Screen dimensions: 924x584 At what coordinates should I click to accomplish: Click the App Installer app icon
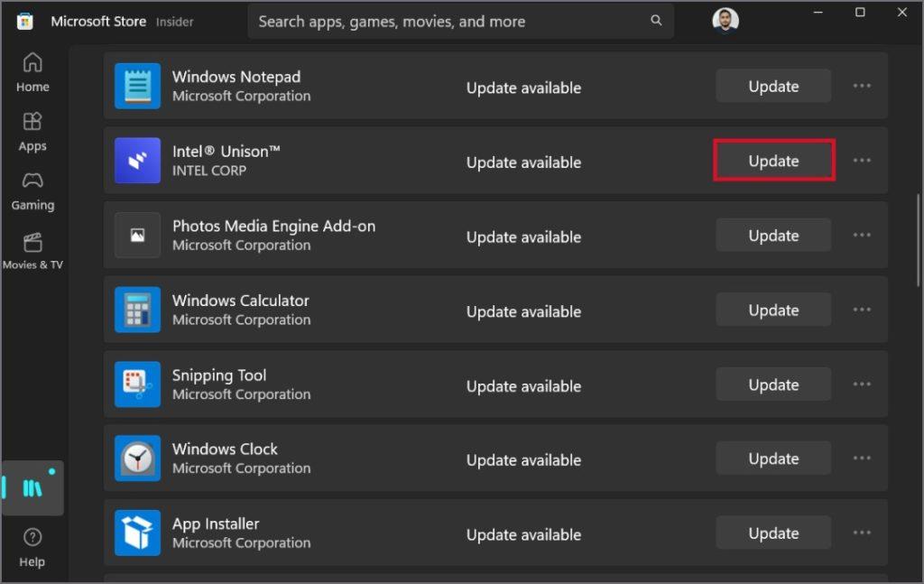click(137, 533)
